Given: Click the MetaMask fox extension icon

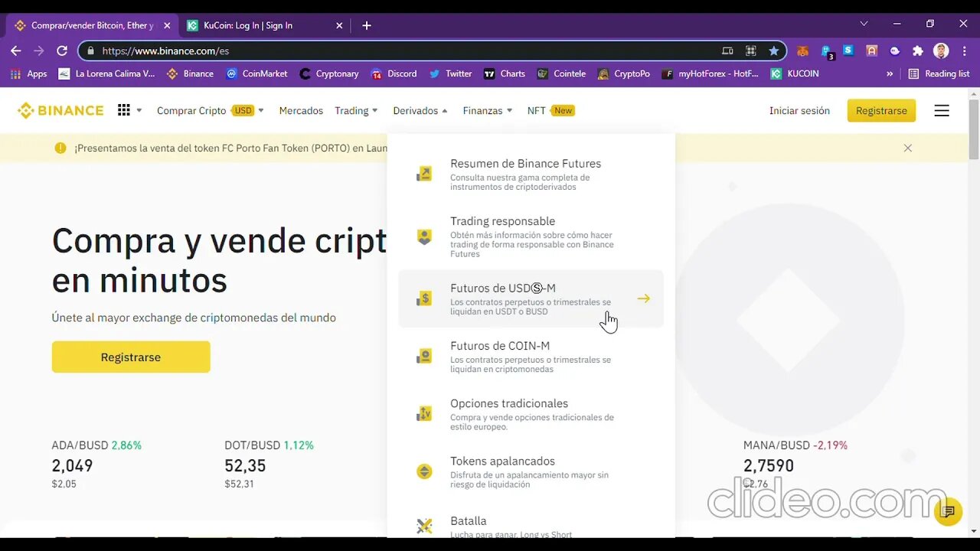Looking at the screenshot, I should pyautogui.click(x=802, y=51).
